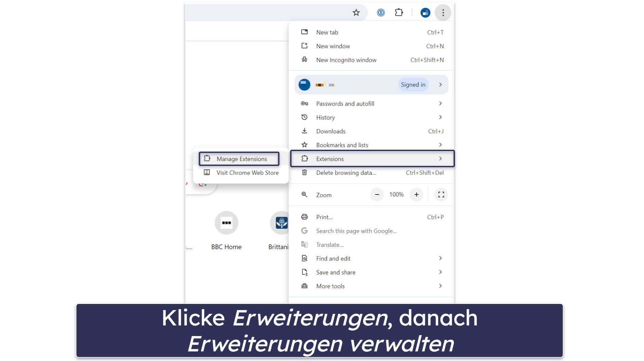Open Downloads from the menu
This screenshot has height=361, width=644.
coord(371,131)
